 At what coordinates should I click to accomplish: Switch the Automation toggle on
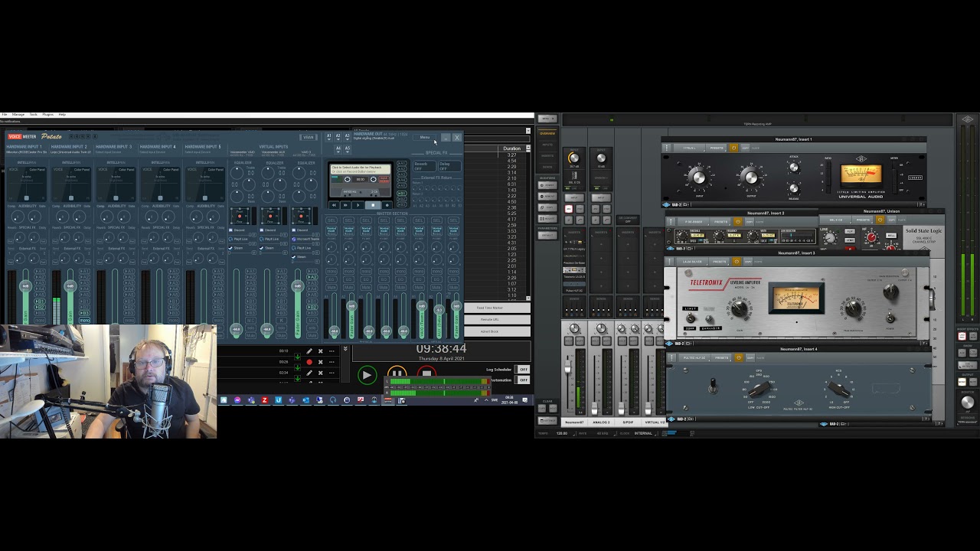click(522, 380)
